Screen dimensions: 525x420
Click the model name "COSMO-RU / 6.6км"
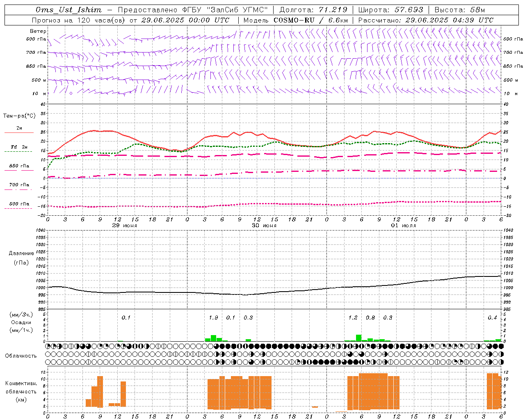click(311, 20)
